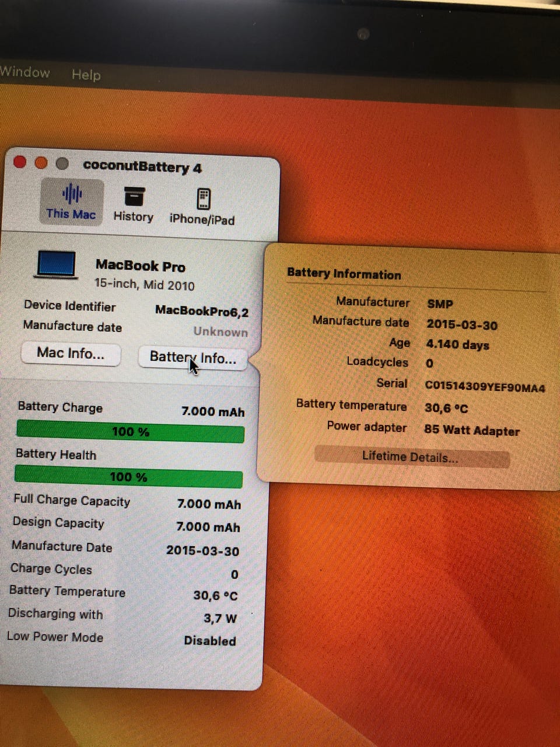The image size is (560, 747).
Task: Click the Manufacture Date 2015-03-30 main value
Action: [x=202, y=551]
